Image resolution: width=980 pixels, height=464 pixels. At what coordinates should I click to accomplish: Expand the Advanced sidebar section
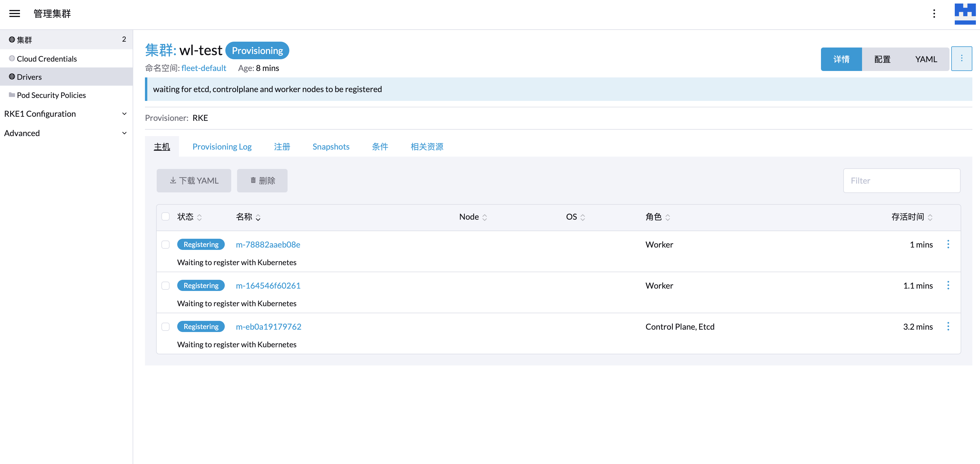[x=66, y=133]
